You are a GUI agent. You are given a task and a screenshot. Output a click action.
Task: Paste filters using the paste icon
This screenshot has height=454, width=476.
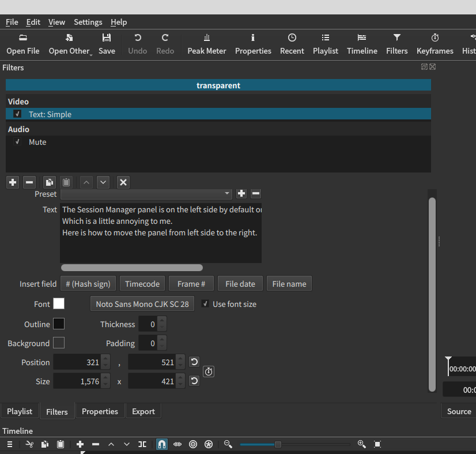pos(66,182)
